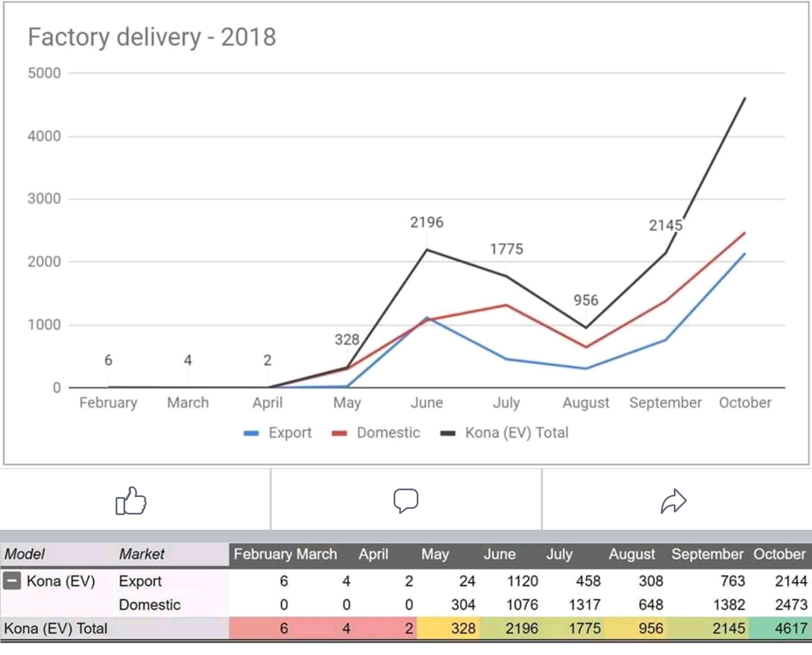
Task: Click the 'Kona (EV) Total' legend label
Action: point(517,433)
